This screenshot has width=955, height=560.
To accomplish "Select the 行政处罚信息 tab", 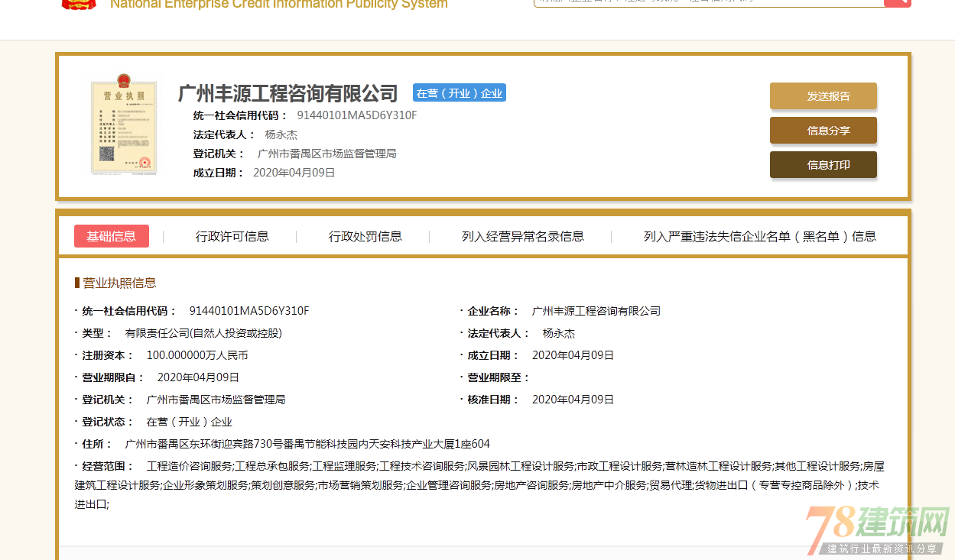I will pos(365,237).
